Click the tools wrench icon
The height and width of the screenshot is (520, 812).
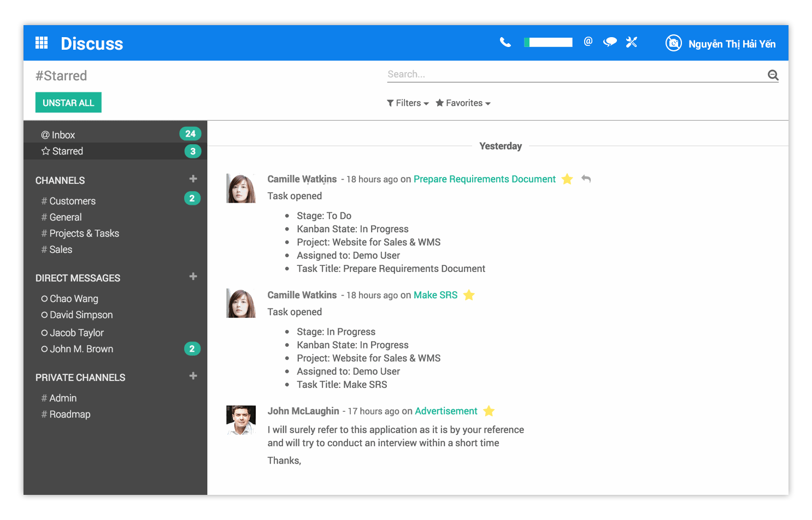pos(632,42)
